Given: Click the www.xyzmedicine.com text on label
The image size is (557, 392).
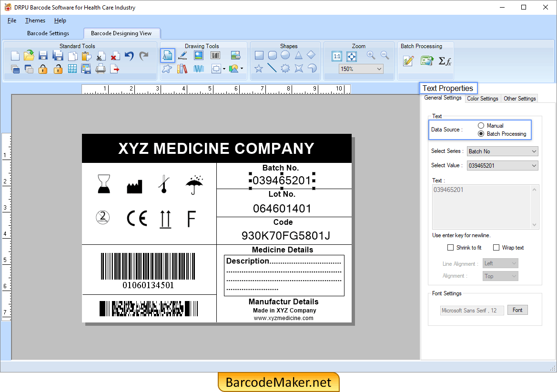Looking at the screenshot, I should pyautogui.click(x=284, y=318).
